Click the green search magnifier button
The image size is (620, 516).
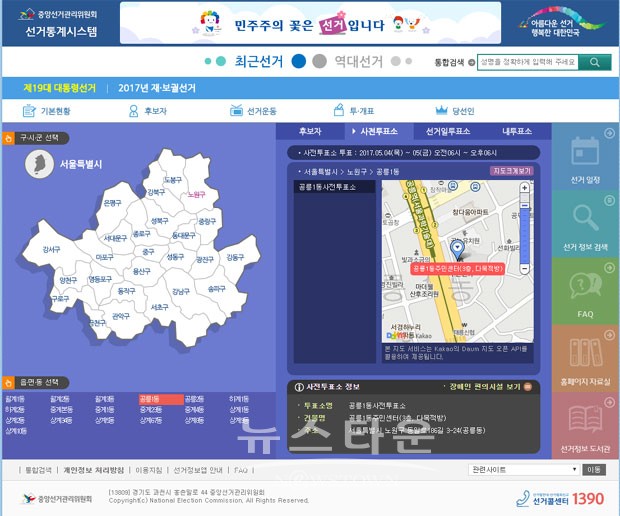click(594, 62)
